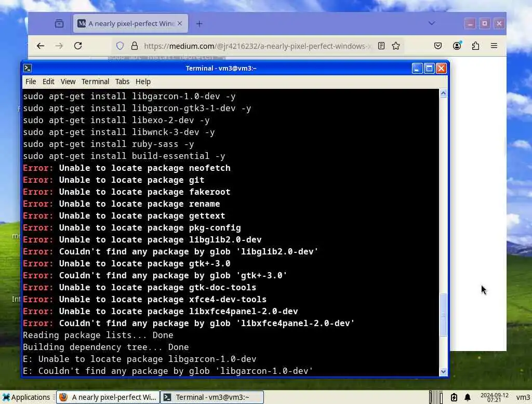Click the power manager battery icon

click(454, 397)
